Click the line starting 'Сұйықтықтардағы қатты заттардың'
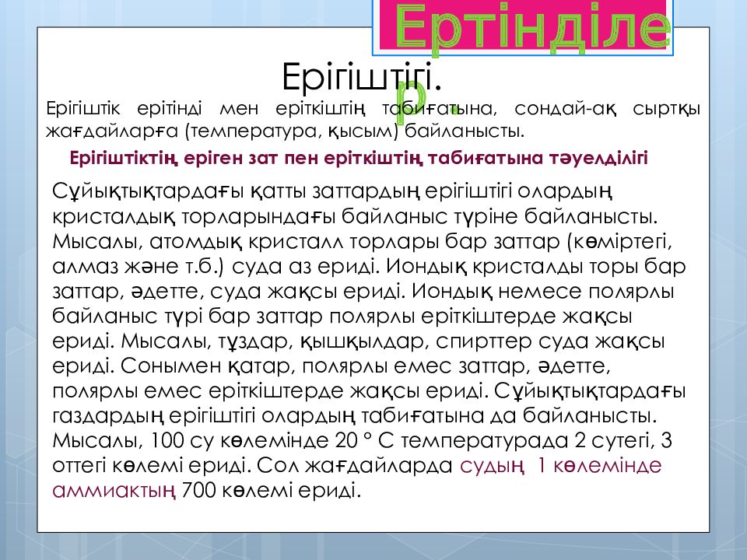747x560 pixels. (x=332, y=191)
